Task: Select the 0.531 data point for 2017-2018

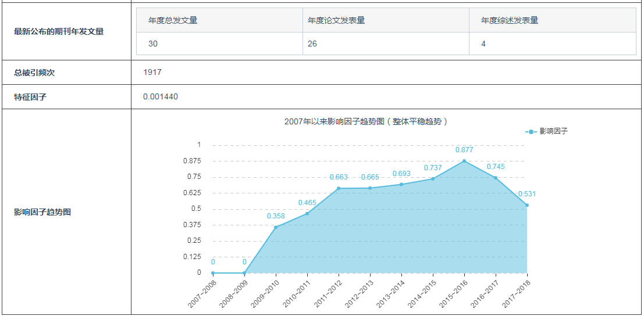Action: pos(527,205)
